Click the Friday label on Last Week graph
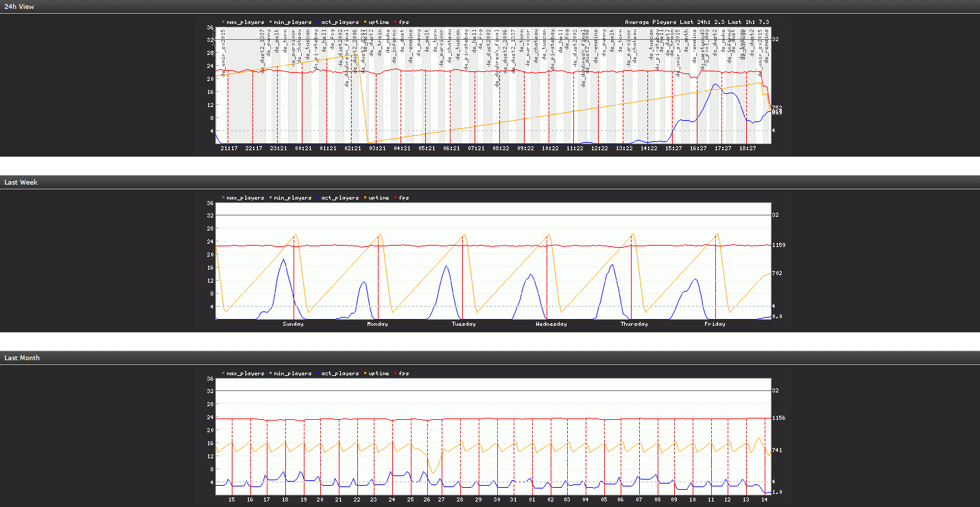 714,324
